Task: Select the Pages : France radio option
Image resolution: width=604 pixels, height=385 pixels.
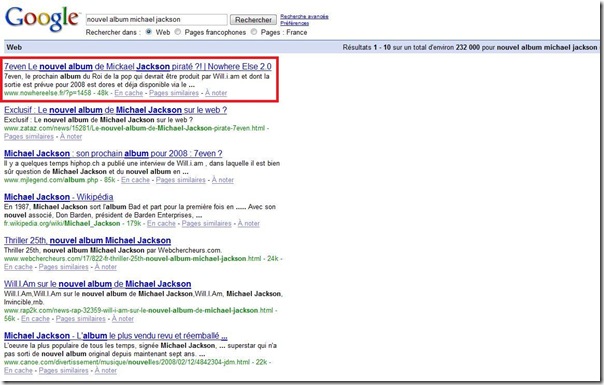Action: coord(254,32)
